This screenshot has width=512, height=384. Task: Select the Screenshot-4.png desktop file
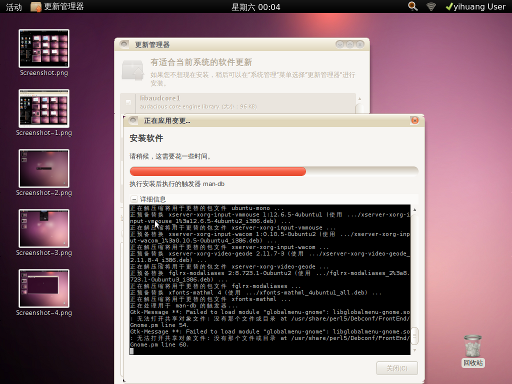(x=44, y=293)
